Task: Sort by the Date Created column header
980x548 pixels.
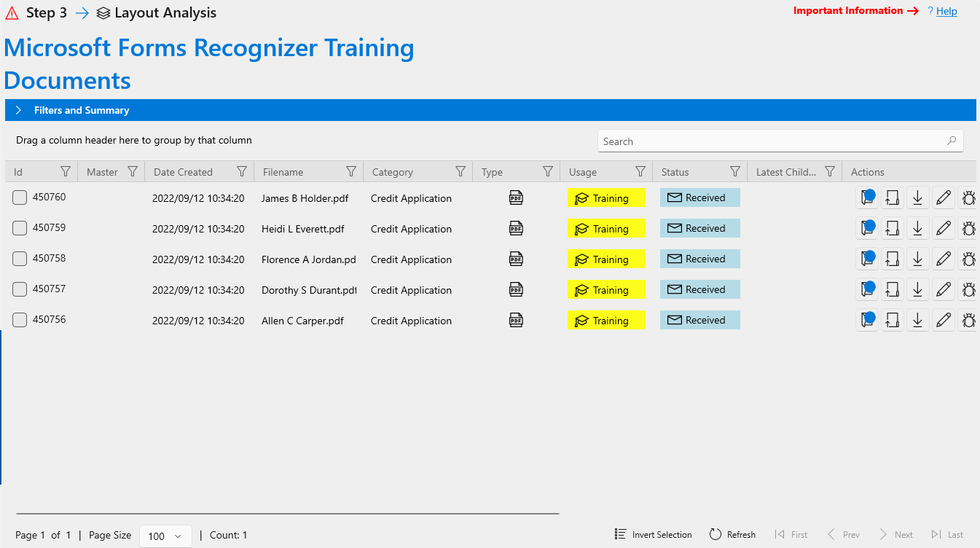Action: click(183, 172)
